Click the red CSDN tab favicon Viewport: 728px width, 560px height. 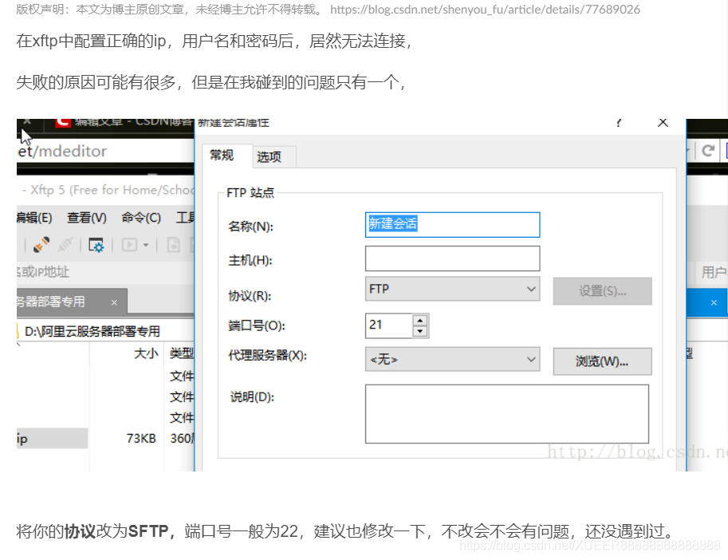pyautogui.click(x=63, y=123)
